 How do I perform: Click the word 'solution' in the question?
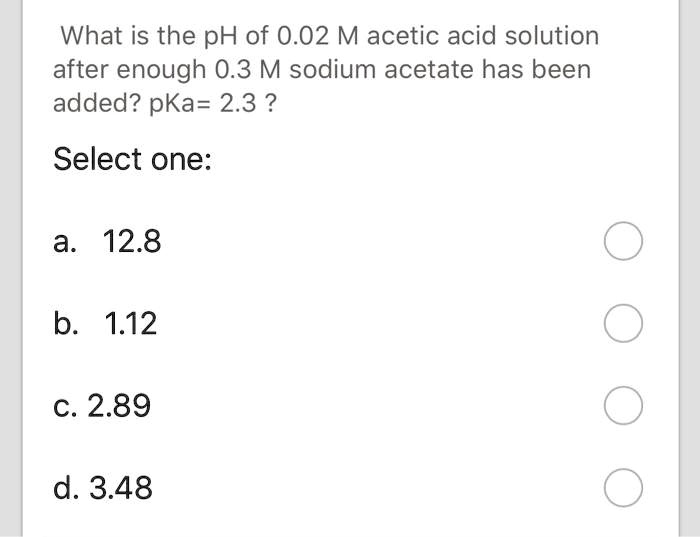(551, 36)
